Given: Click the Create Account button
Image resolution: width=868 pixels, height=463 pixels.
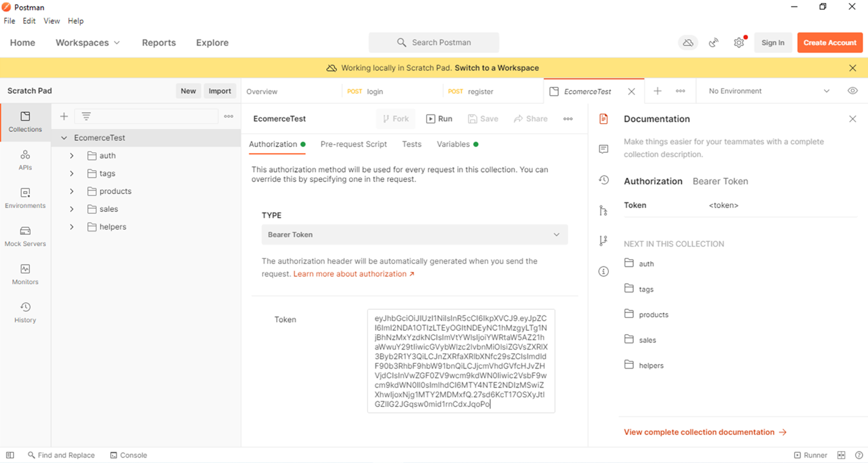Looking at the screenshot, I should (x=830, y=43).
